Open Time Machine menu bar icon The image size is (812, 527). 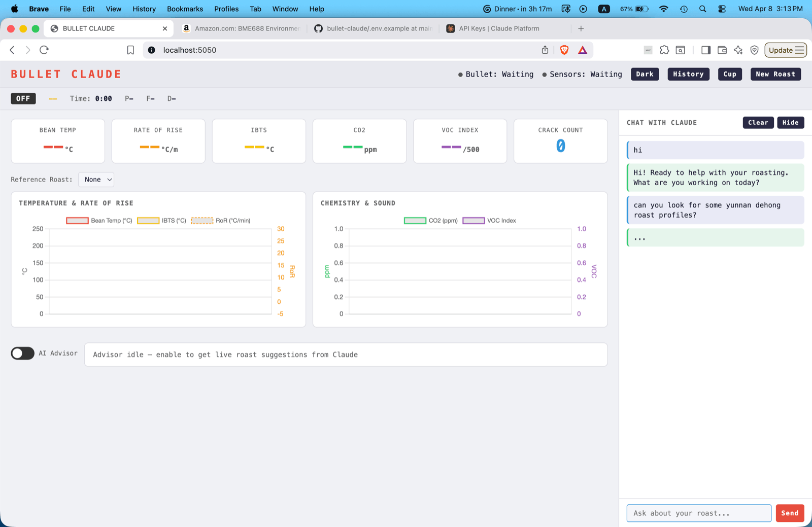(684, 9)
